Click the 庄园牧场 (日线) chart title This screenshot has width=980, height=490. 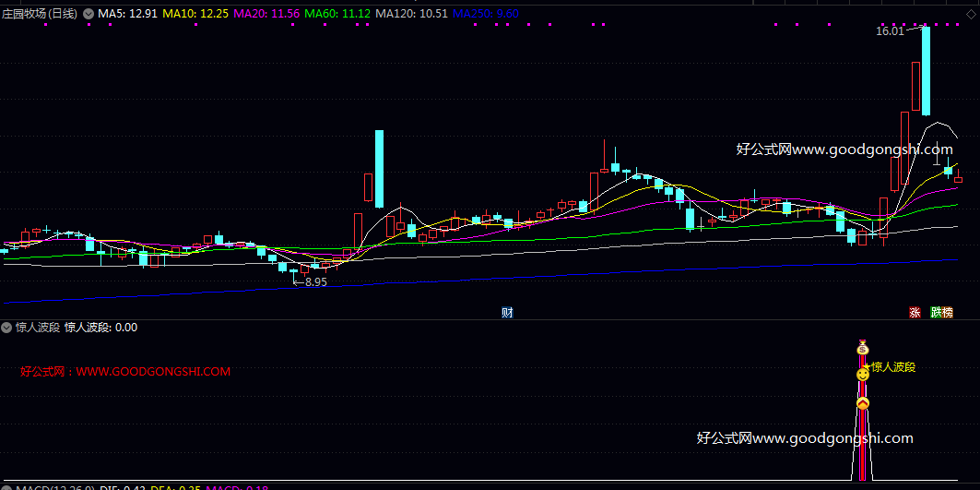point(41,14)
